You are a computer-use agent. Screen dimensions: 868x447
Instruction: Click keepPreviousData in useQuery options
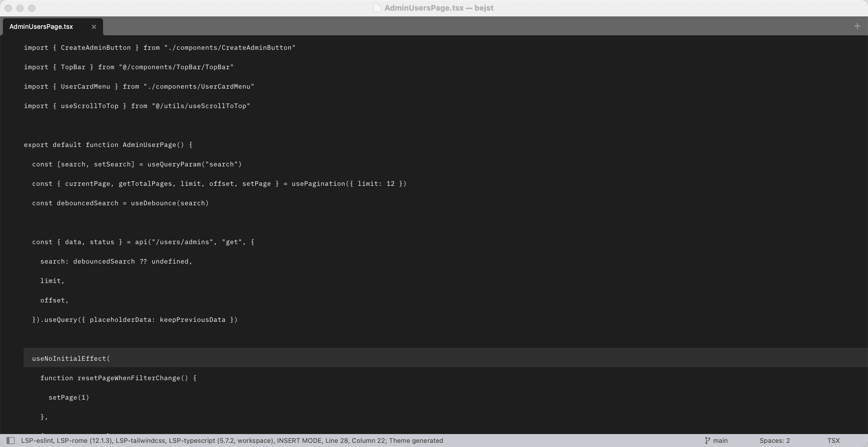(193, 319)
